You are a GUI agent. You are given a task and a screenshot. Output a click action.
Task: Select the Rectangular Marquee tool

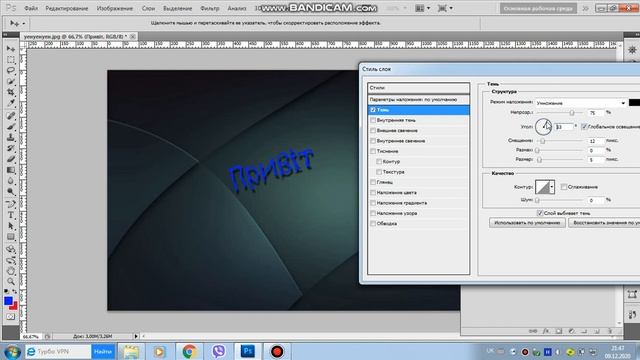pyautogui.click(x=11, y=60)
